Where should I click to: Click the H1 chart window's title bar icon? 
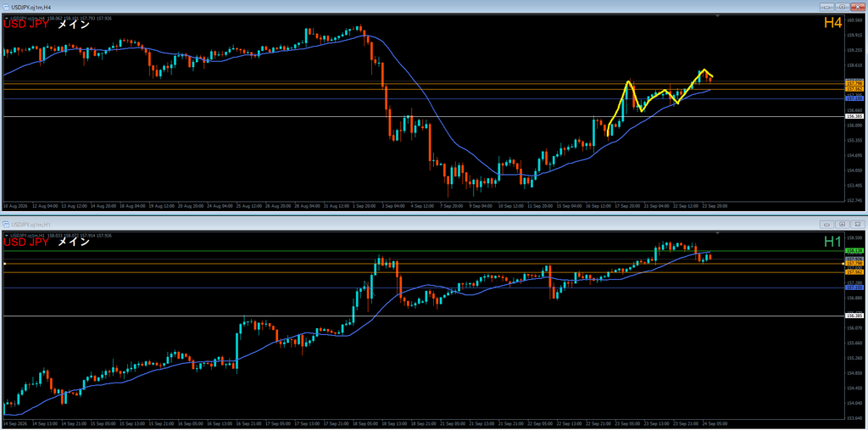7,224
